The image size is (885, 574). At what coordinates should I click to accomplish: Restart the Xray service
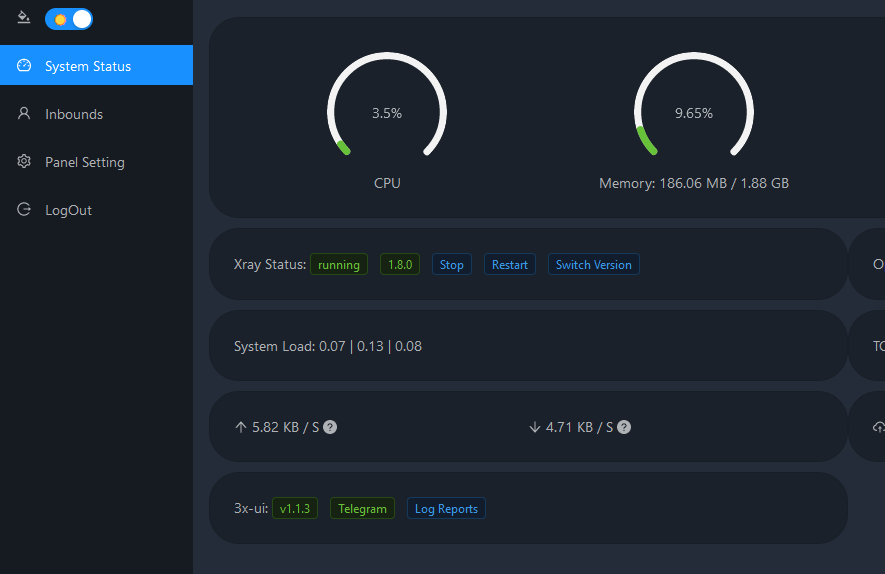point(510,265)
